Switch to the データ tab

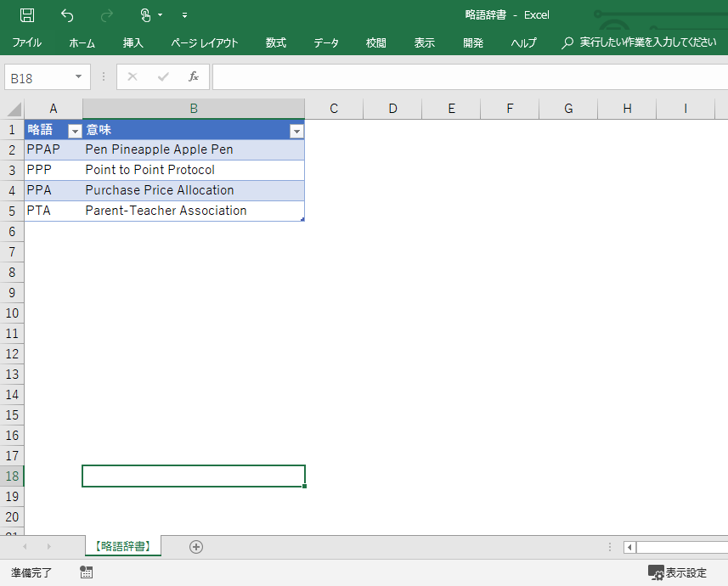[x=326, y=42]
